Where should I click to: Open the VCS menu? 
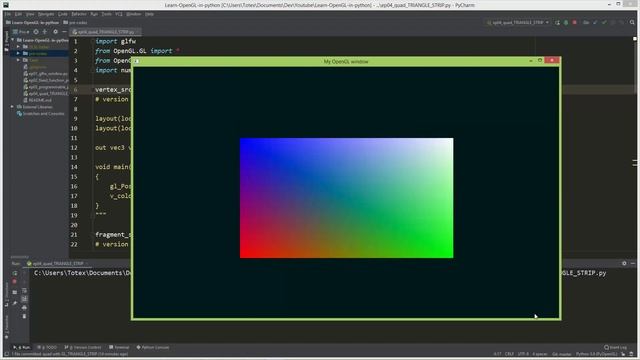pyautogui.click(x=119, y=14)
